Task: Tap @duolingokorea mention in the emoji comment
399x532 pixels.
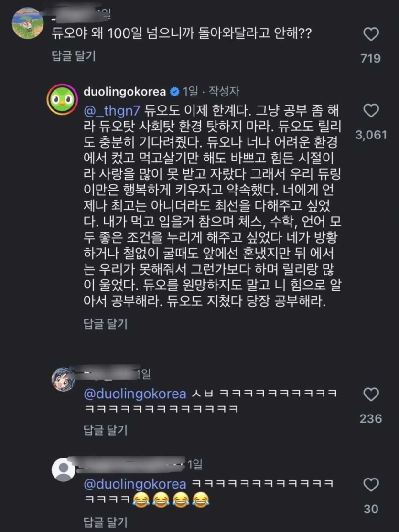Action: (x=135, y=484)
